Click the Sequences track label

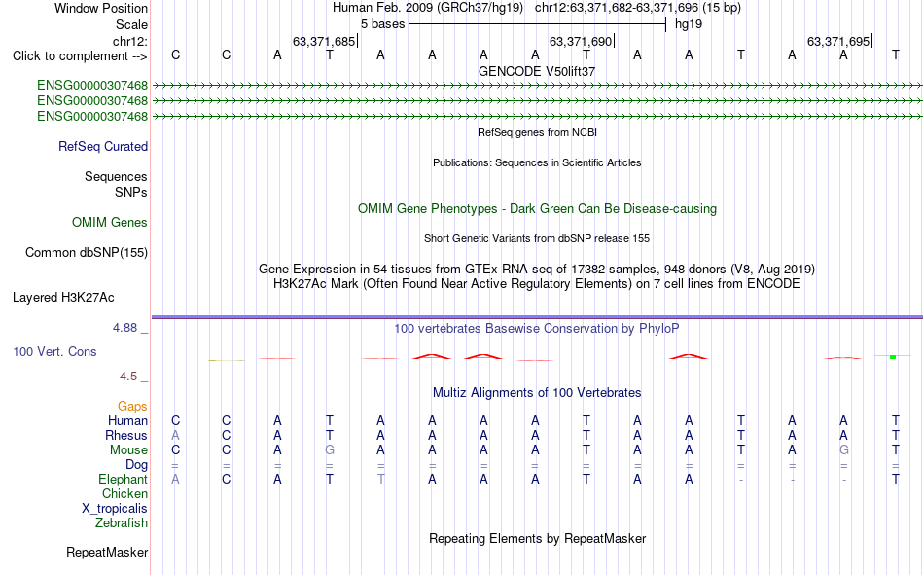(x=116, y=176)
